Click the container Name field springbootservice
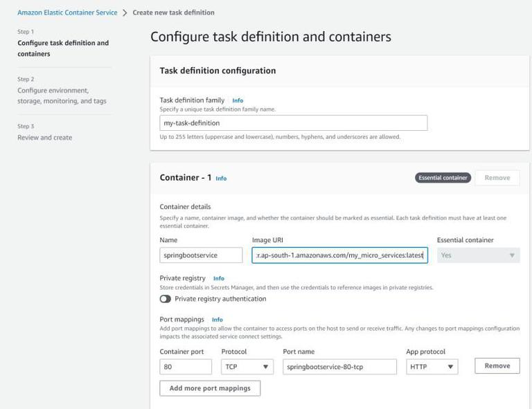The image size is (532, 409). pos(201,255)
